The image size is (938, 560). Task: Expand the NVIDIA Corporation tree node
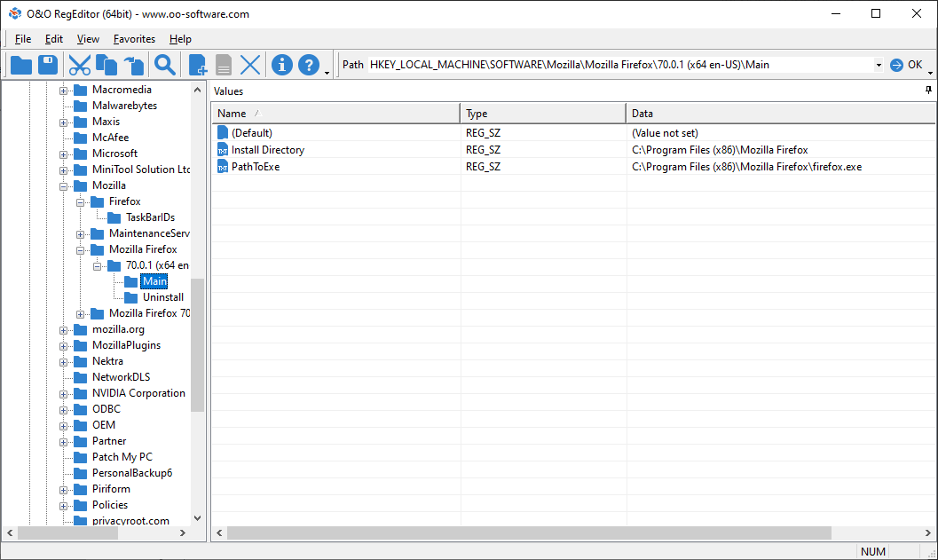point(63,394)
